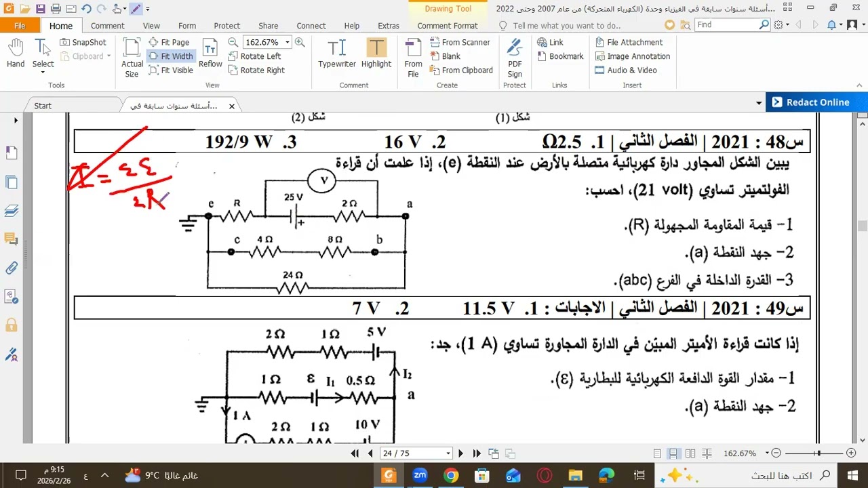This screenshot has width=868, height=488.
Task: Open the zoom percentage dropdown in ribbon
Action: (288, 42)
